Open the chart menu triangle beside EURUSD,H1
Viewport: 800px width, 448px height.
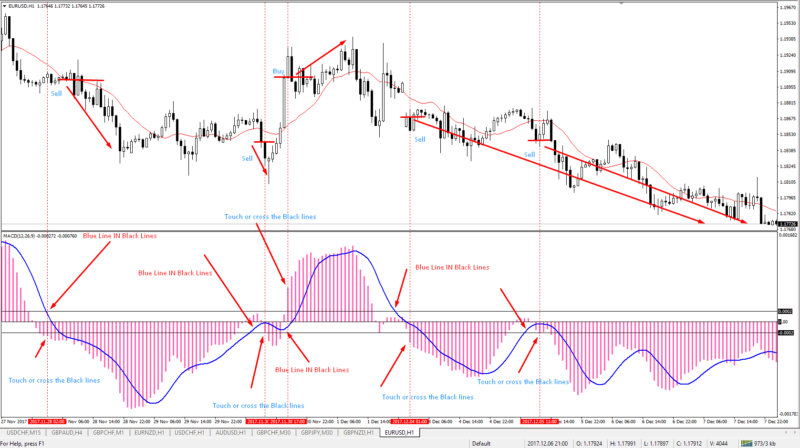coord(5,6)
